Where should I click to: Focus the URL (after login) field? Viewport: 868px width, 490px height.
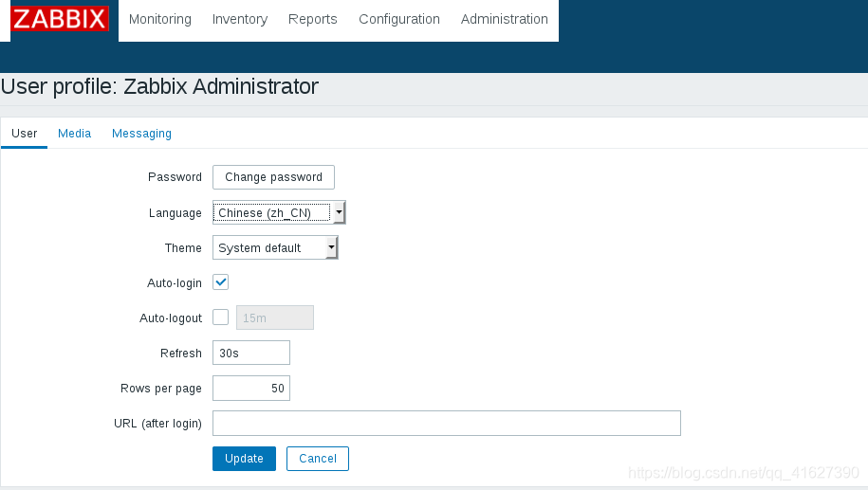(x=447, y=423)
